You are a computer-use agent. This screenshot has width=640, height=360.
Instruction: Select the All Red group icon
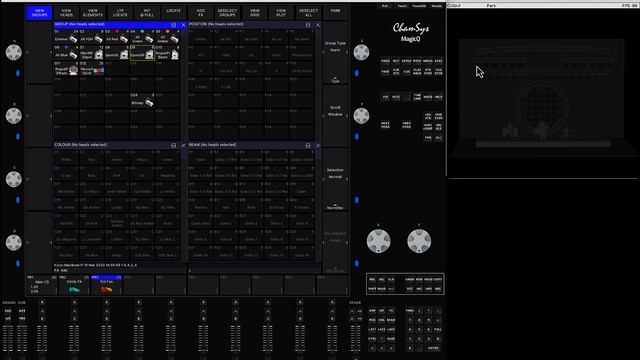tap(124, 39)
